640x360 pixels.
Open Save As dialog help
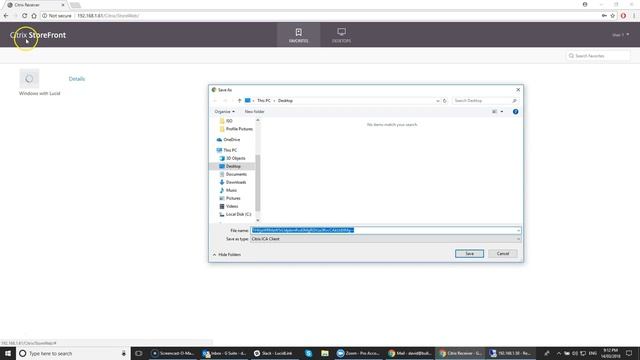516,111
